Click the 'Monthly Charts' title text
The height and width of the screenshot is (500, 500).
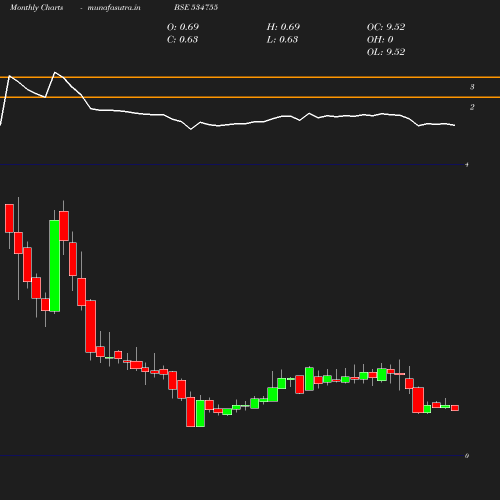tap(36, 8)
